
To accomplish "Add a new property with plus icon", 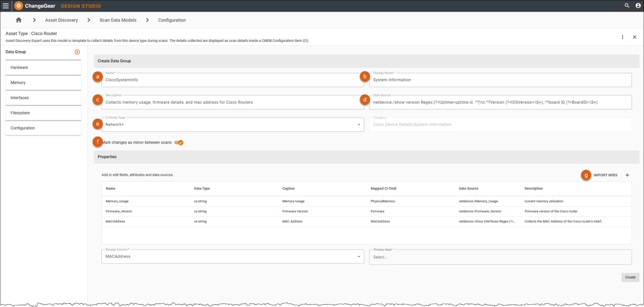I will [627, 175].
